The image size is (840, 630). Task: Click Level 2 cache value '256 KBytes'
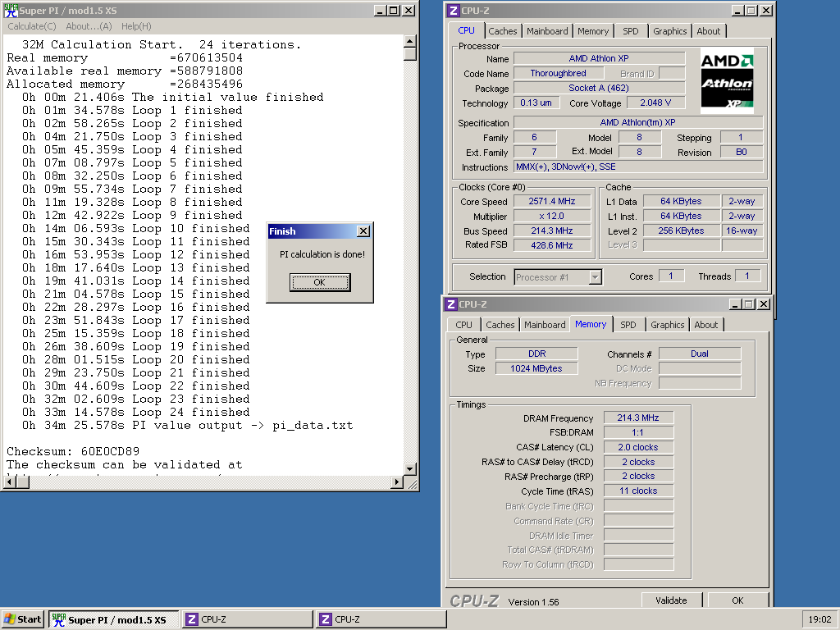click(x=681, y=231)
